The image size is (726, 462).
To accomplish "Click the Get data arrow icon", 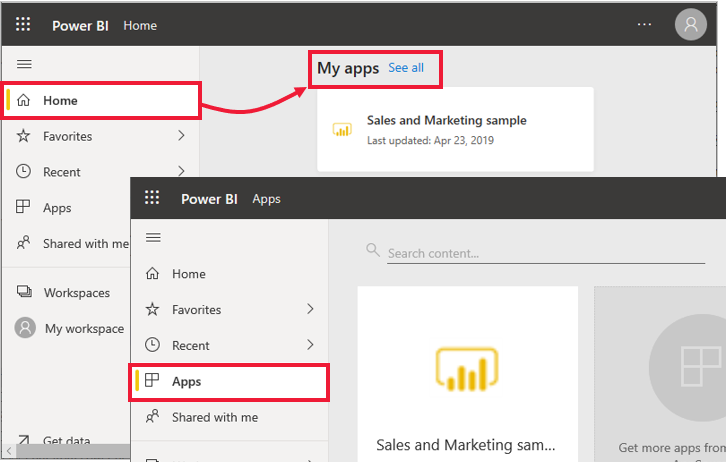I will 23,439.
